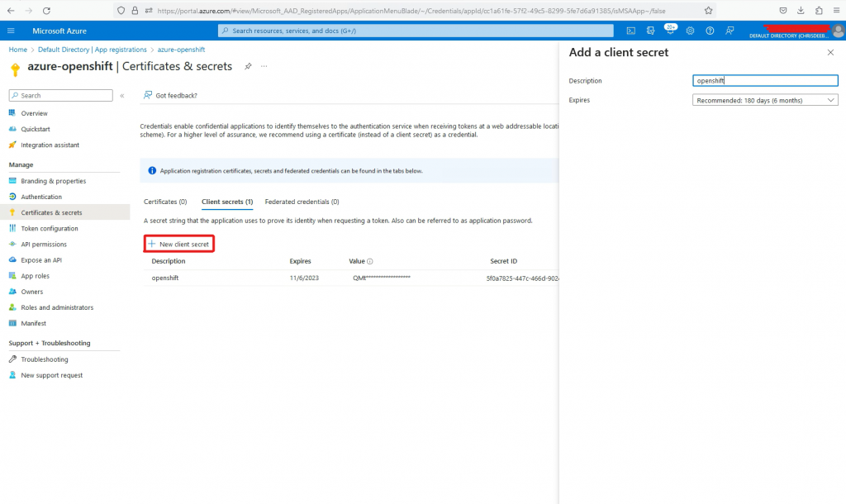Viewport: 846px width, 504px height.
Task: Open the browser extensions icon
Action: [x=819, y=11]
